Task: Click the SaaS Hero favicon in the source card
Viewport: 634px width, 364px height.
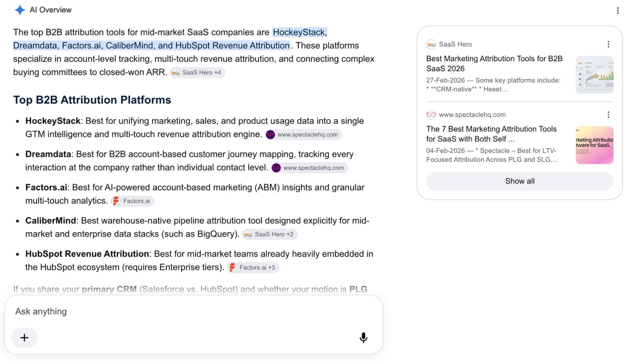Action: click(431, 44)
